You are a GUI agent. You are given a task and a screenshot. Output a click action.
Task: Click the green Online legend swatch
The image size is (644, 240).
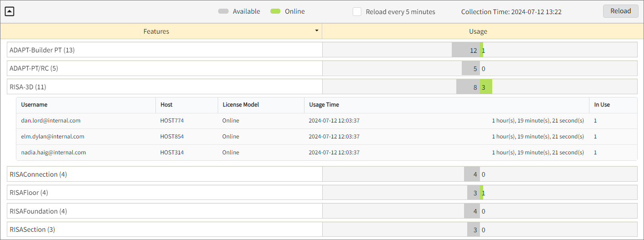(275, 11)
